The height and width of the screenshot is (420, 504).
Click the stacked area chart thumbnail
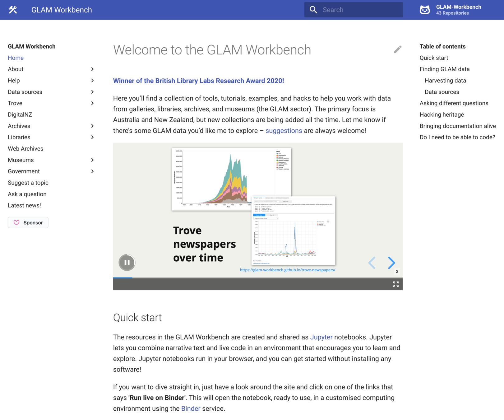(231, 179)
